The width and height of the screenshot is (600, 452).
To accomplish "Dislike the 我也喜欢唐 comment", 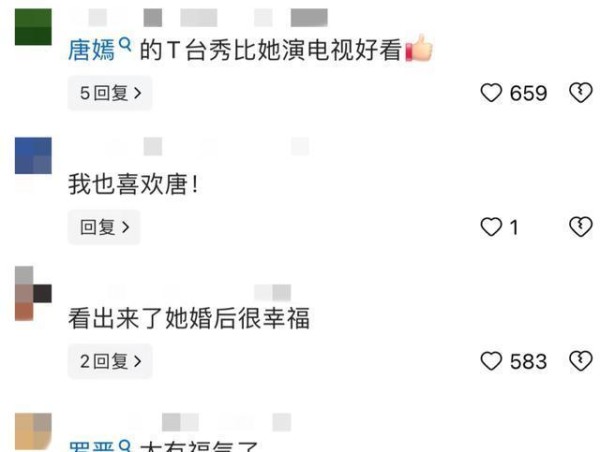I will tap(580, 227).
